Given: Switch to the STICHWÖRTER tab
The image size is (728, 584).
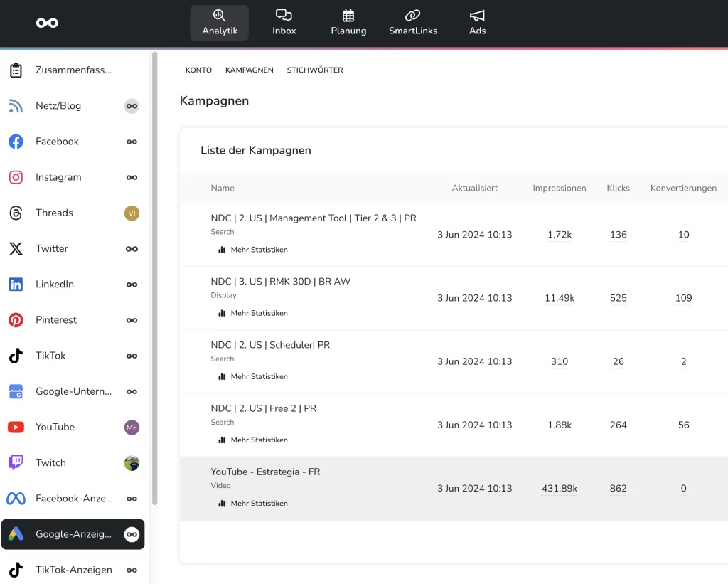Looking at the screenshot, I should click(315, 70).
